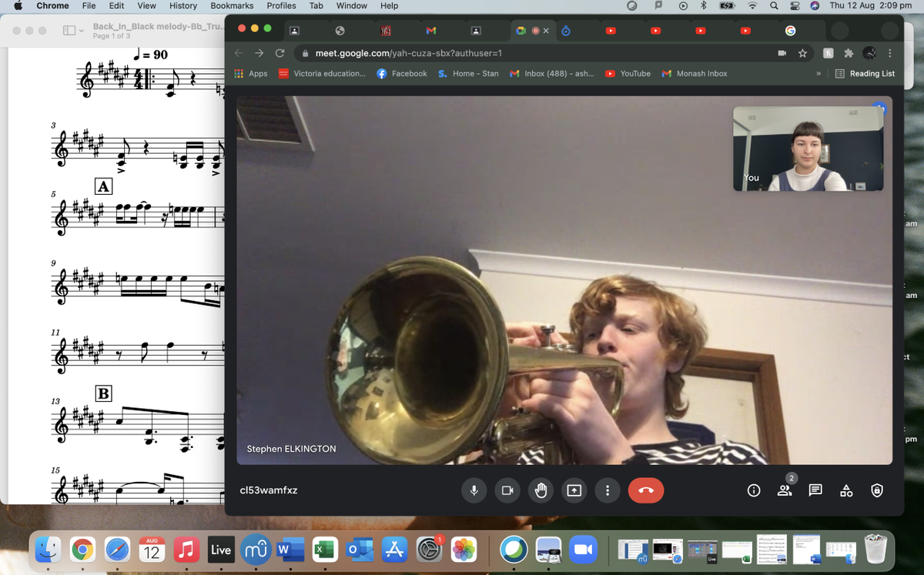Switch to the globe-icon tab
Image resolution: width=924 pixels, height=575 pixels.
(340, 31)
